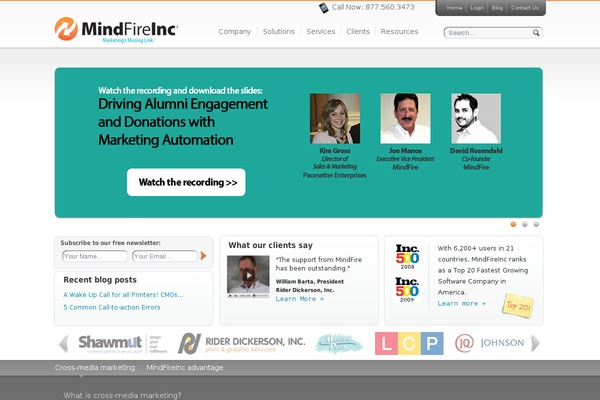The width and height of the screenshot is (600, 400).
Task: Play the client testimonial video
Action: point(248,275)
